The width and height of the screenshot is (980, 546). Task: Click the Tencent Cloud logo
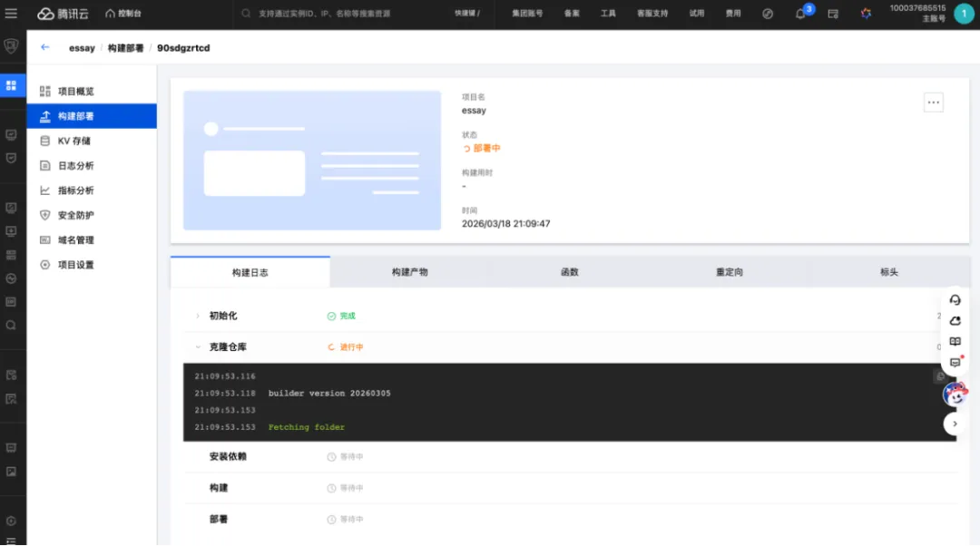(x=63, y=14)
